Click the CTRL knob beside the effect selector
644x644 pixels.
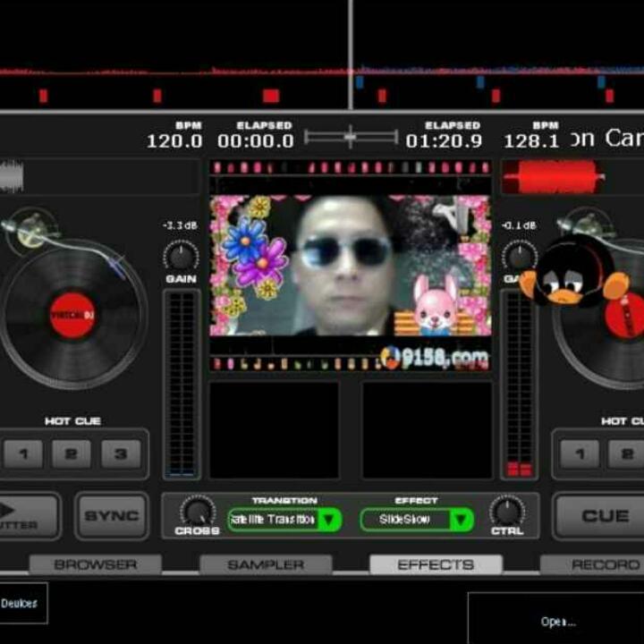pos(507,513)
